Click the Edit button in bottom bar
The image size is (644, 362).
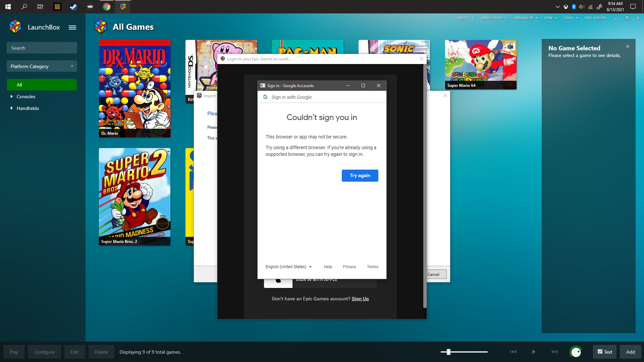click(74, 352)
